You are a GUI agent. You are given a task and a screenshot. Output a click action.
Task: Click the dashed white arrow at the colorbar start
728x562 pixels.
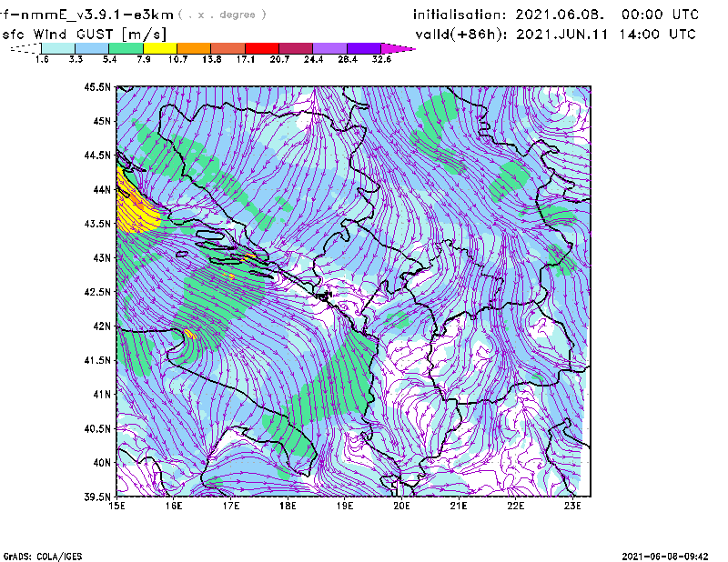(25, 48)
